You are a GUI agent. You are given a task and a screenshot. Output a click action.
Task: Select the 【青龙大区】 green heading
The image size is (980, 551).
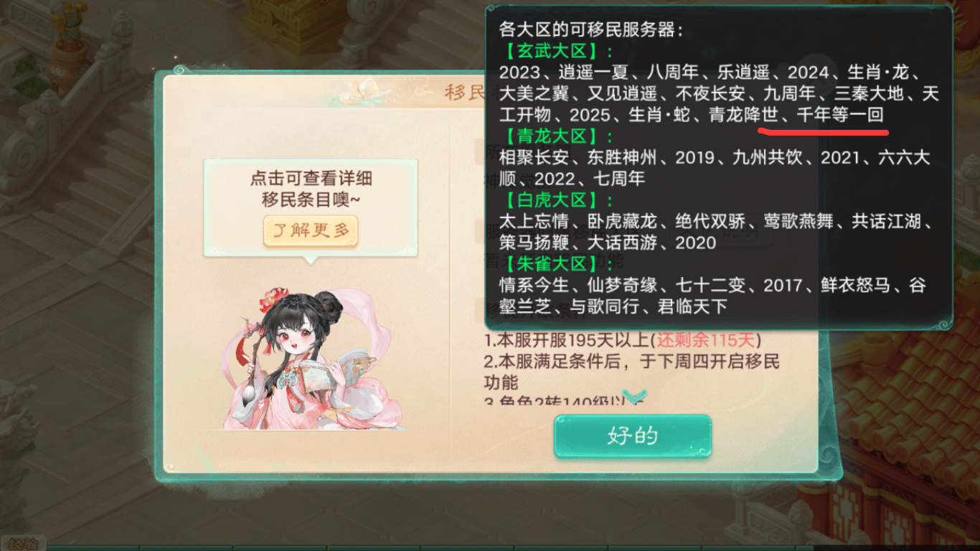pyautogui.click(x=552, y=136)
